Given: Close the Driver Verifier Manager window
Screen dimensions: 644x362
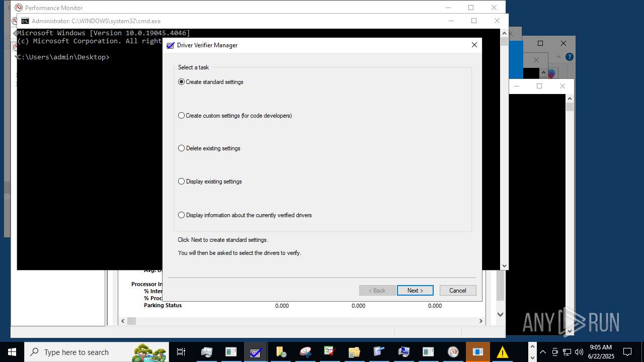Looking at the screenshot, I should point(474,45).
